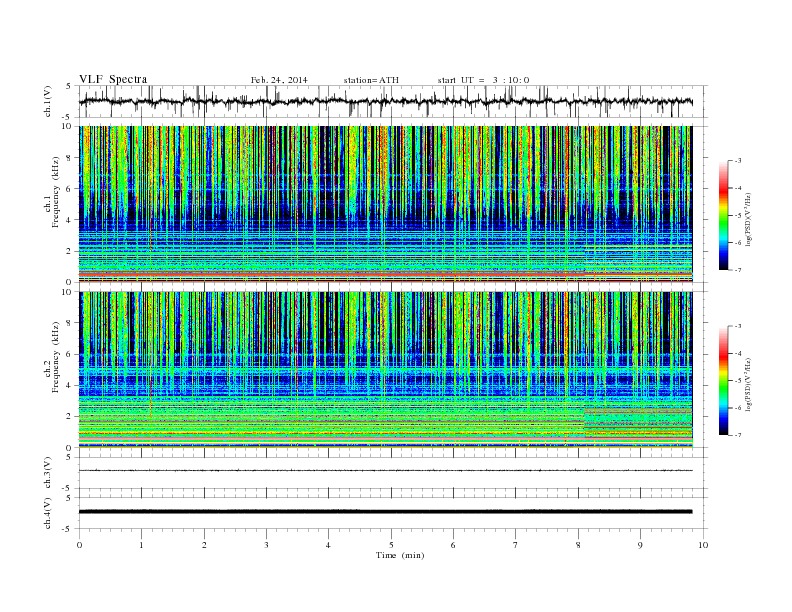Click the "VLF Spectra" plot title
The width and height of the screenshot is (792, 612).
pos(113,79)
